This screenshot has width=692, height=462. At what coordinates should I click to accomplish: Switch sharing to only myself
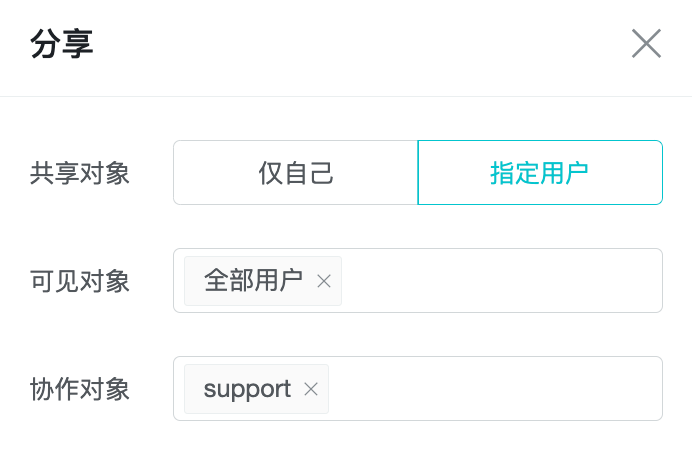click(x=296, y=173)
